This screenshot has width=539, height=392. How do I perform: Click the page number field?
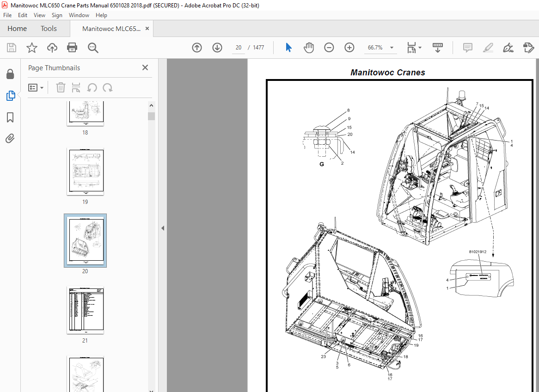click(x=239, y=48)
